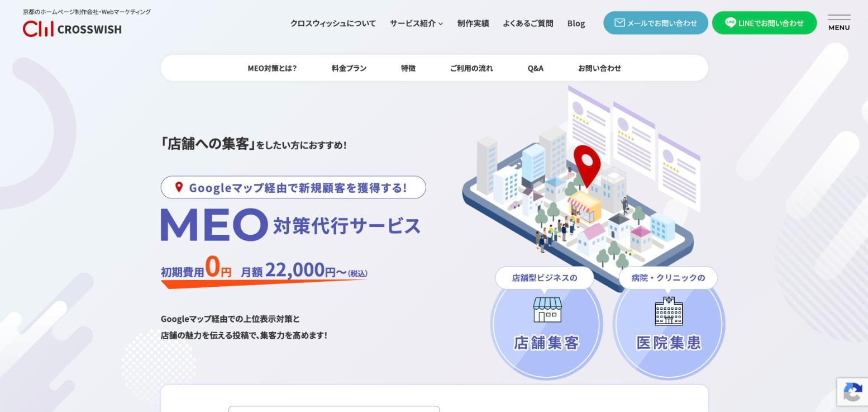
Task: Click the LINEでお問い合わせ button
Action: [764, 23]
